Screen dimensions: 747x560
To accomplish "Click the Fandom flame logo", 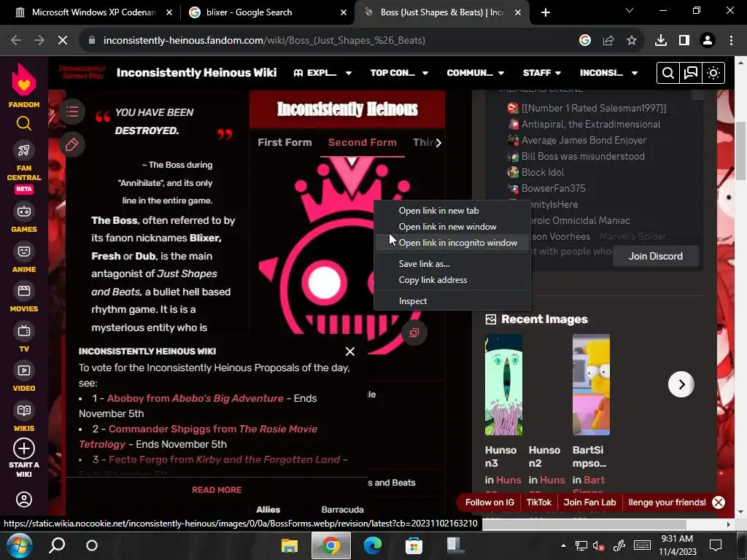I will click(24, 79).
